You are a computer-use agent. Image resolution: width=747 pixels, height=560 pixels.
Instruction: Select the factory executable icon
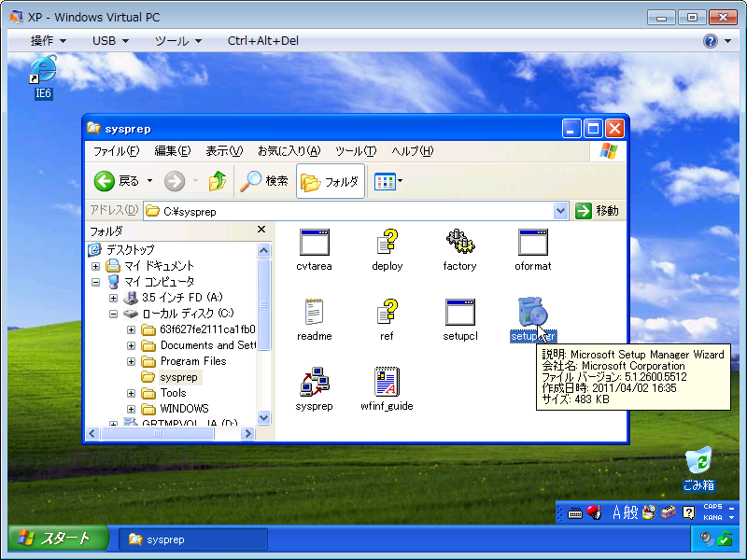coord(459,243)
